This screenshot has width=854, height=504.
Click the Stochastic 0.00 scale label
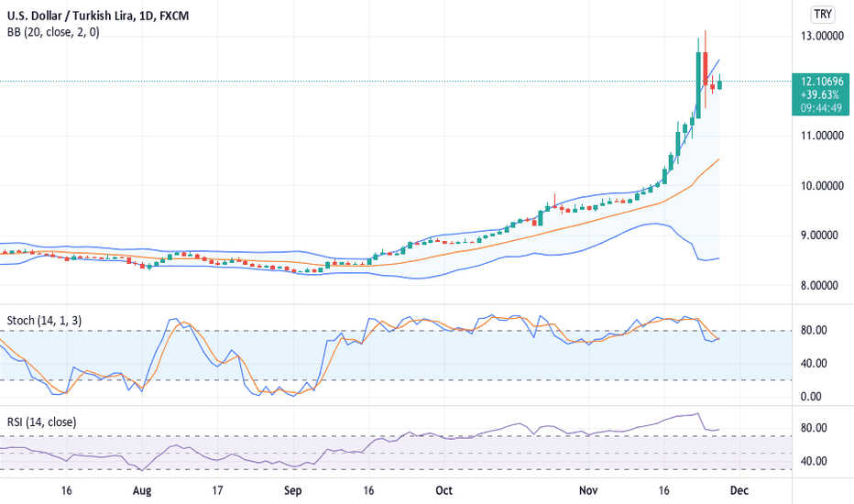point(812,397)
